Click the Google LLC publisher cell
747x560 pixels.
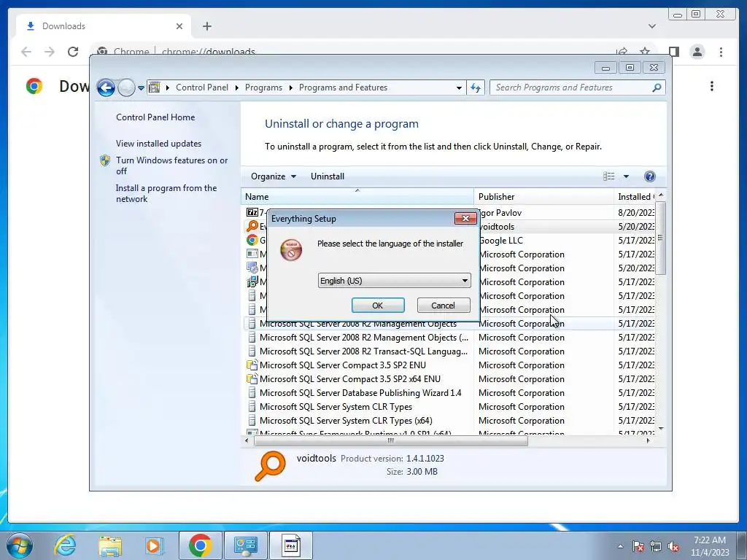pos(500,240)
